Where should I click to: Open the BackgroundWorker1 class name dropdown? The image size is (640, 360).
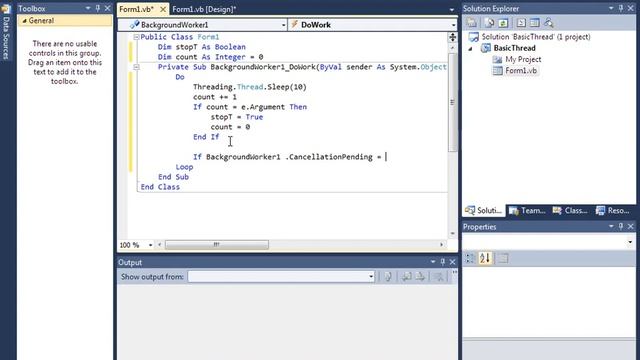pyautogui.click(x=283, y=25)
